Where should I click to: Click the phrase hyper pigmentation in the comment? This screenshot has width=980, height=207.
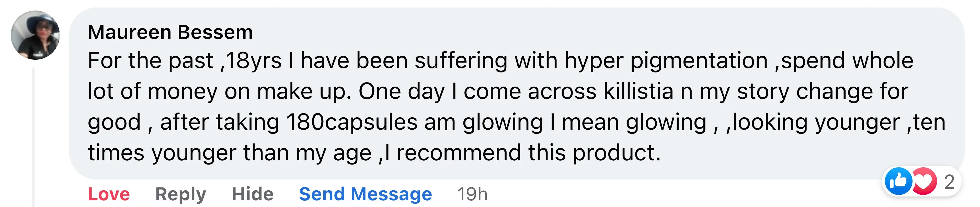(666, 61)
